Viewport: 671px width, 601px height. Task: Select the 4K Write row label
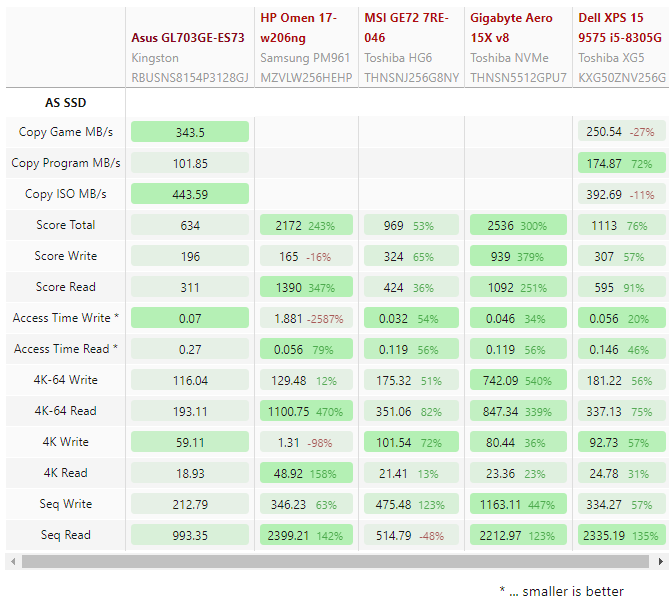pyautogui.click(x=65, y=442)
